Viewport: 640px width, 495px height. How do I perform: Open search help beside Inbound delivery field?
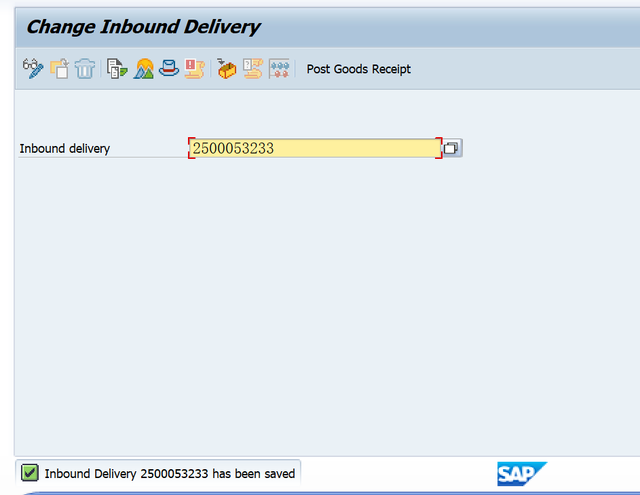point(452,148)
